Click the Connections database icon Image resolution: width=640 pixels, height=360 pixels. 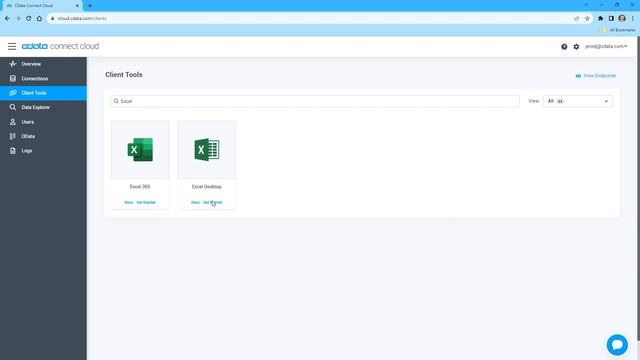tap(13, 78)
